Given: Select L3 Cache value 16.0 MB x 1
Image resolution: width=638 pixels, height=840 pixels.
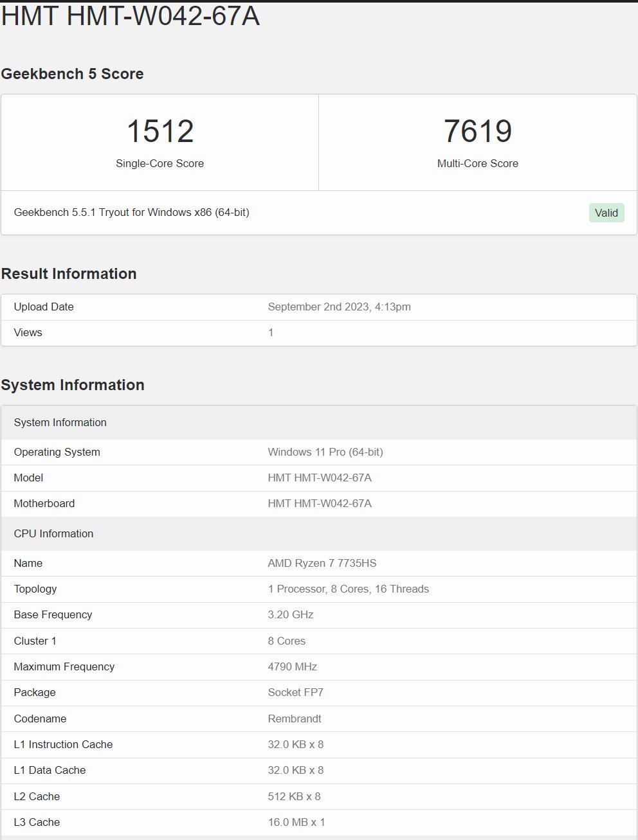Looking at the screenshot, I should [x=296, y=822].
